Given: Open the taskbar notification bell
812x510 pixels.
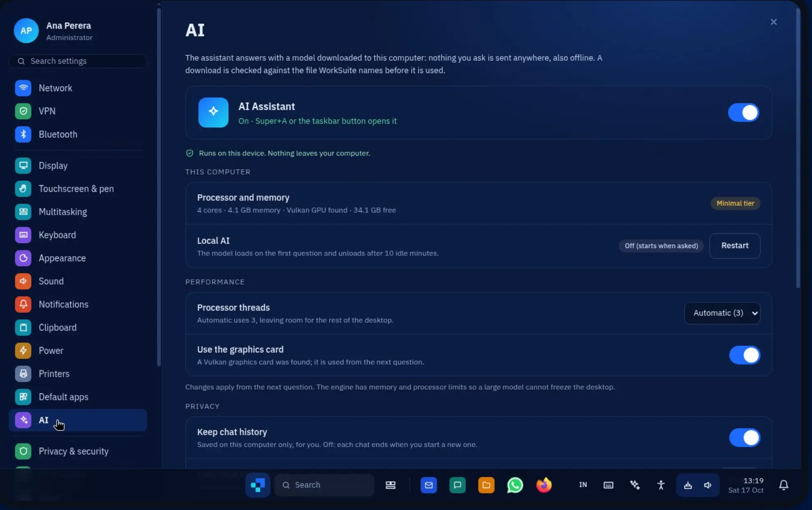Looking at the screenshot, I should [x=784, y=485].
